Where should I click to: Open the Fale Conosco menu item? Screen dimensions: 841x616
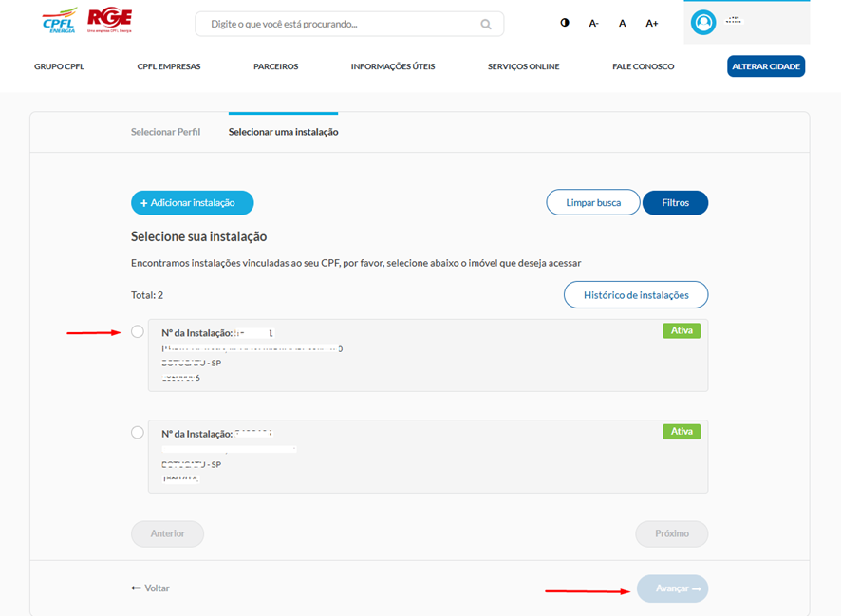pos(643,66)
